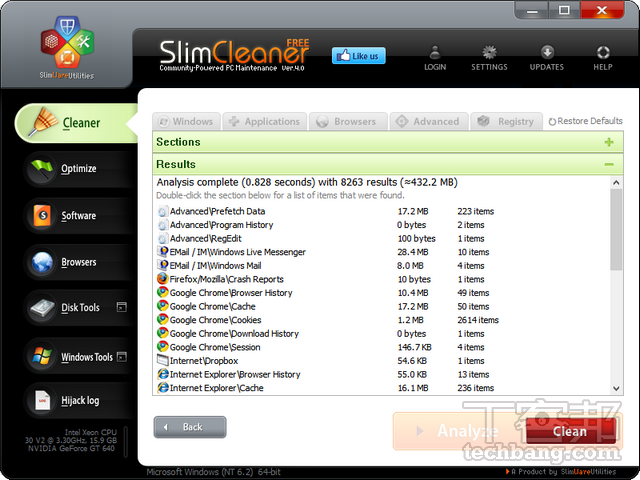The height and width of the screenshot is (480, 640).
Task: Go Back to the previous screen
Action: tap(190, 427)
